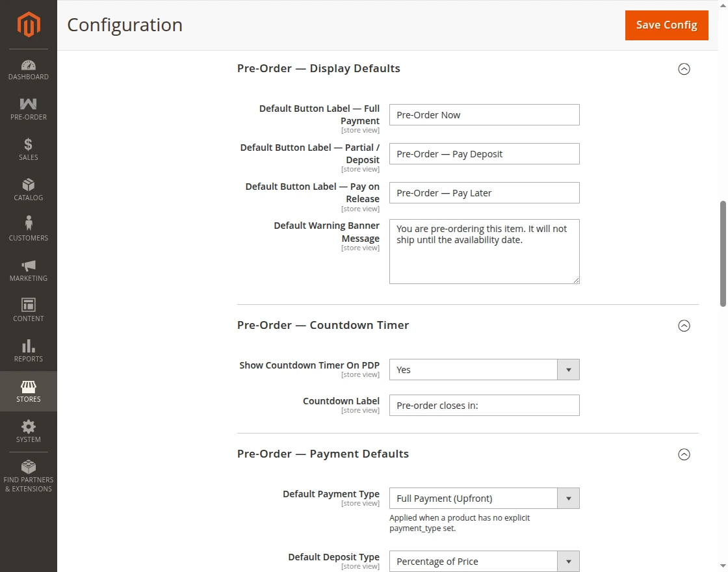728x572 pixels.
Task: Open Show Countdown Timer On PDP dropdown
Action: point(484,370)
